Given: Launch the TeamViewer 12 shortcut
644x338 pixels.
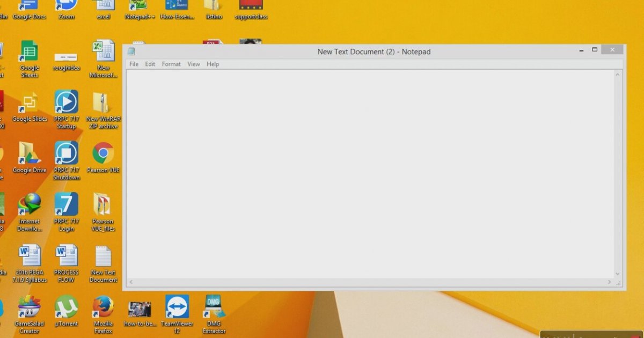Looking at the screenshot, I should (x=177, y=314).
